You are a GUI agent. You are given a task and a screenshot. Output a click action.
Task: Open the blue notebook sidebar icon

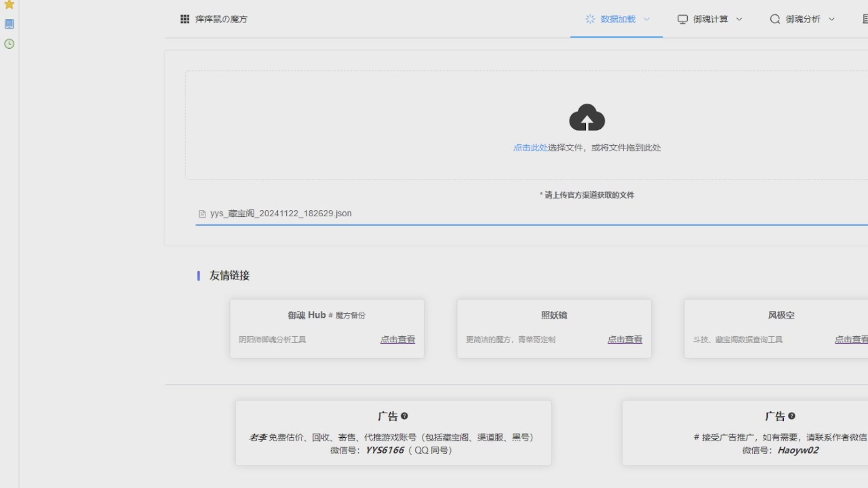coord(9,24)
